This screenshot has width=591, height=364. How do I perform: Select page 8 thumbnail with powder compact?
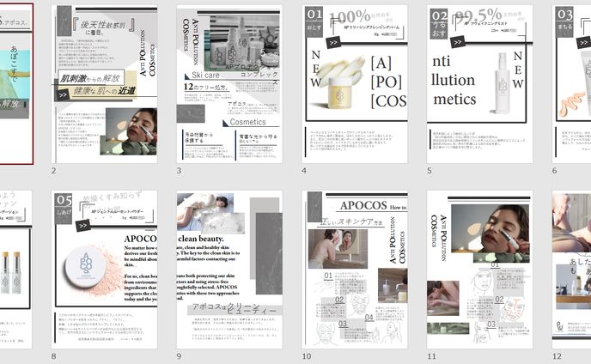pyautogui.click(x=105, y=270)
